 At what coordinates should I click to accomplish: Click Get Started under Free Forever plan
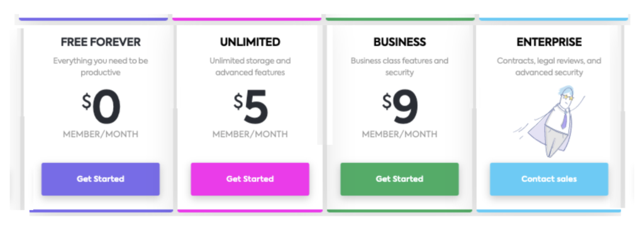pos(100,179)
